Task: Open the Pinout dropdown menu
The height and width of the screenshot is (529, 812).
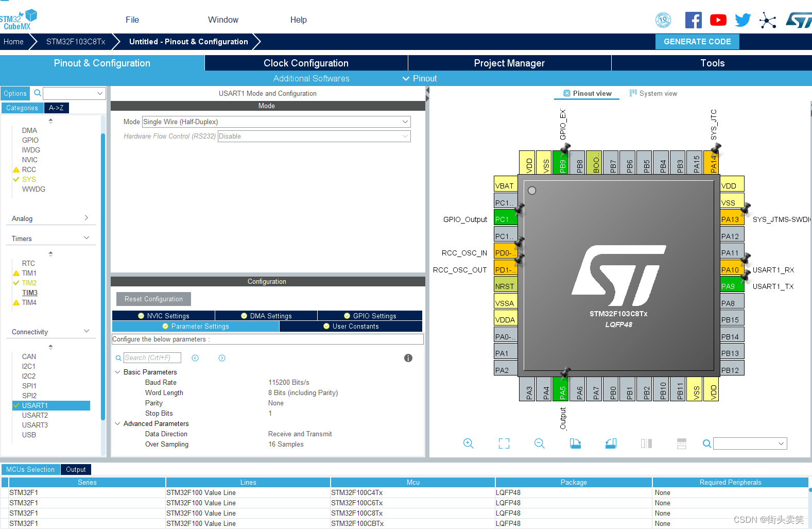Action: point(420,78)
